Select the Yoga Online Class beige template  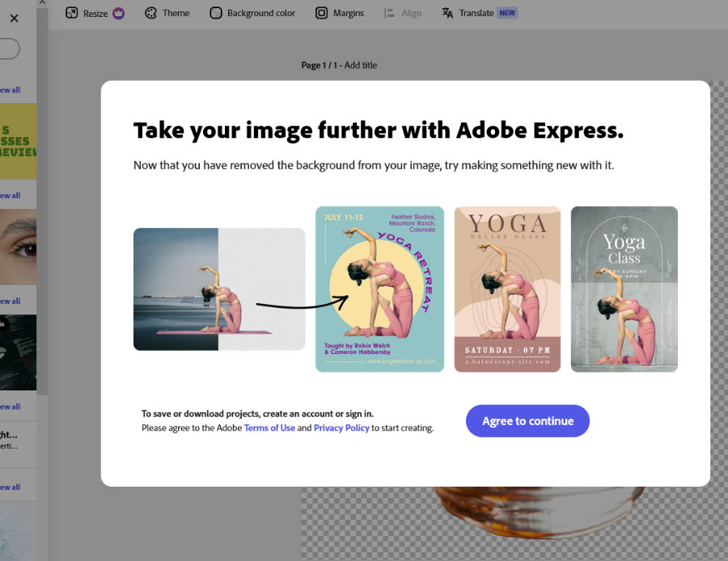[507, 289]
